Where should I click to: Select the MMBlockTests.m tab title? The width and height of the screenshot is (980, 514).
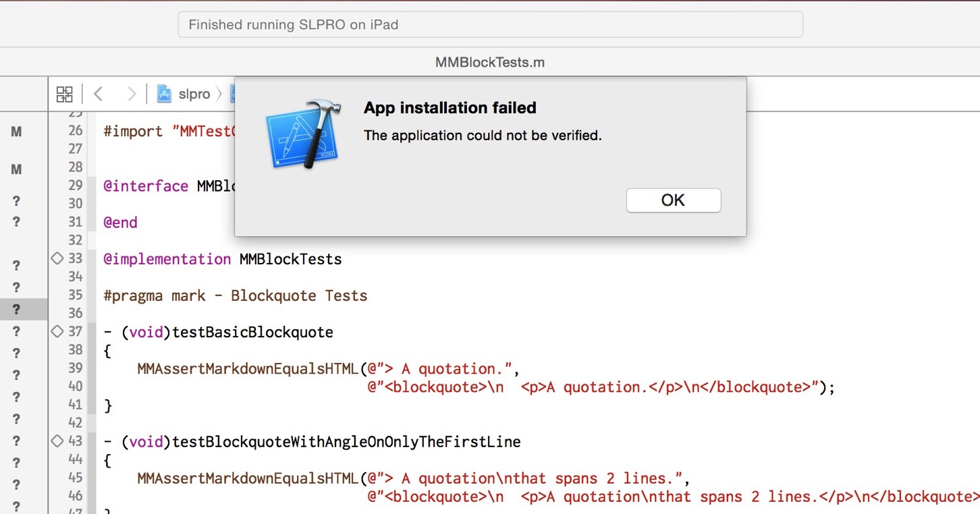pos(490,62)
